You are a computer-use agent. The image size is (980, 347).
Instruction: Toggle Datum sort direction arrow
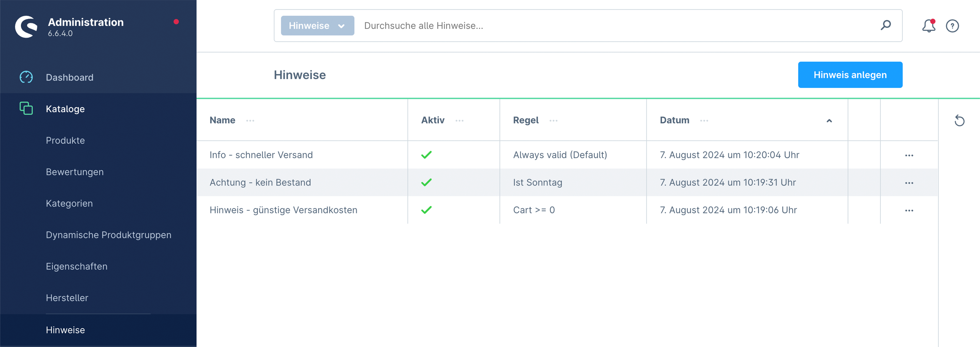830,121
